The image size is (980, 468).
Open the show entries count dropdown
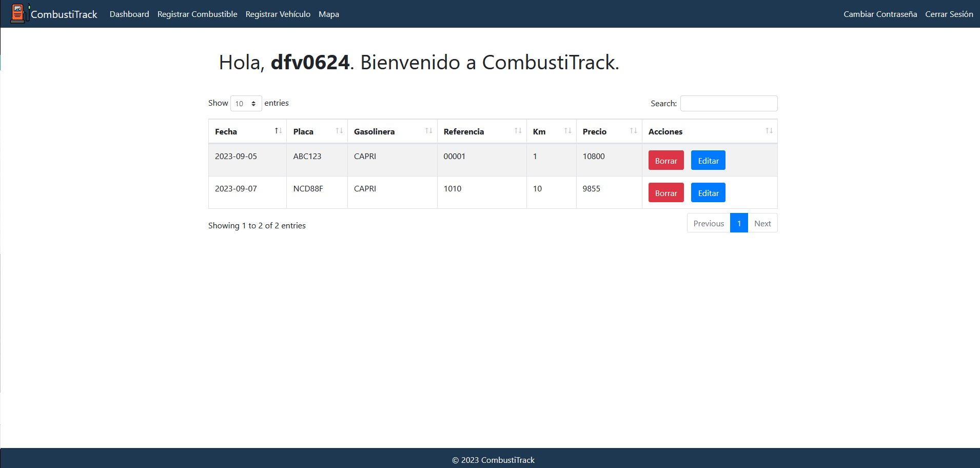246,104
